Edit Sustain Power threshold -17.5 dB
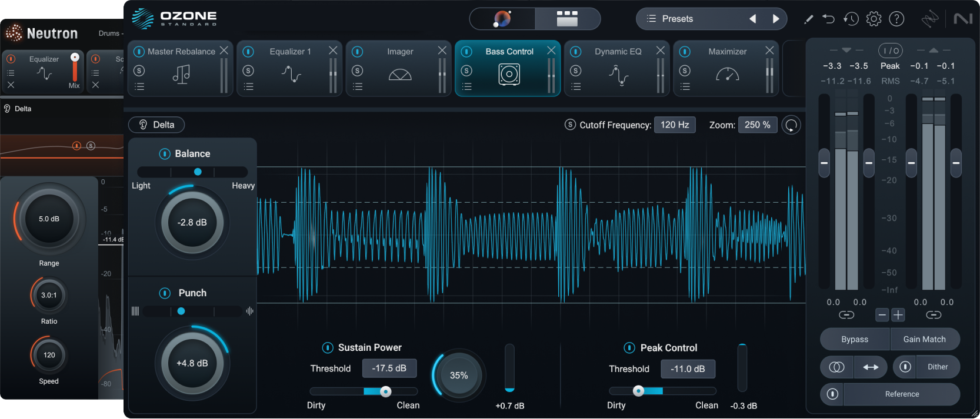 coord(389,368)
